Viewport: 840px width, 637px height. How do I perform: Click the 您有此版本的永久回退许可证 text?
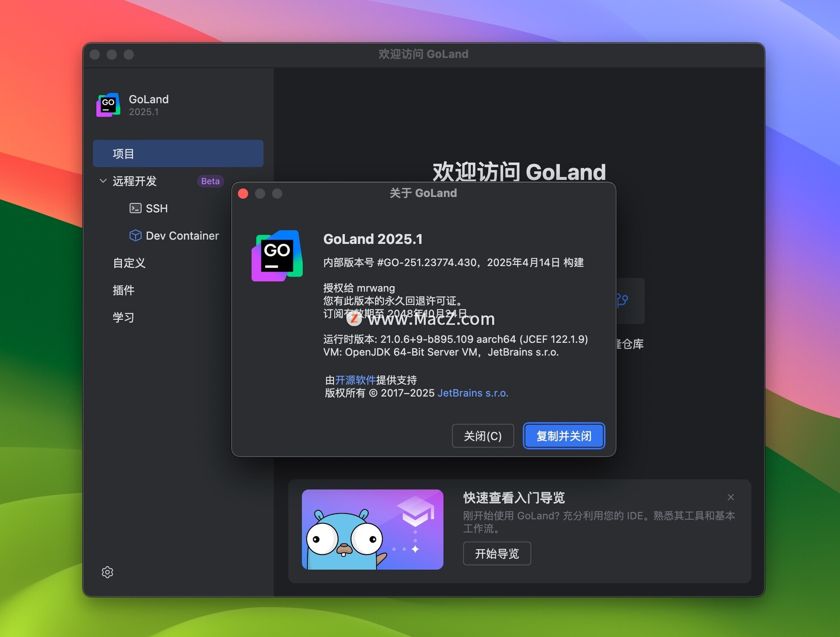[393, 301]
